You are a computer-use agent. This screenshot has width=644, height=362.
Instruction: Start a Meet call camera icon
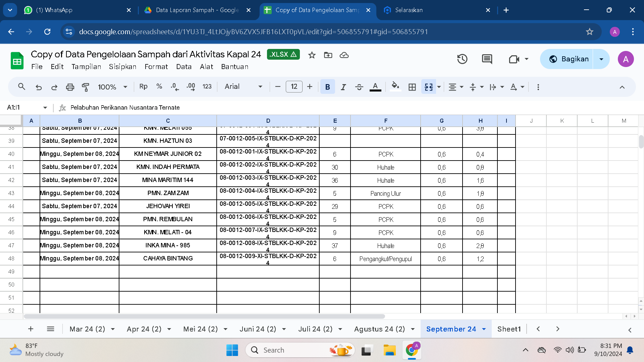click(x=514, y=59)
